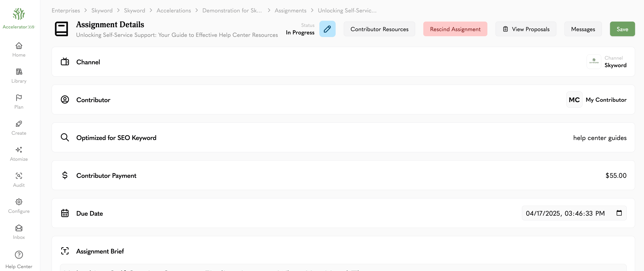Image resolution: width=644 pixels, height=271 pixels.
Task: Save the assignment
Action: point(622,29)
